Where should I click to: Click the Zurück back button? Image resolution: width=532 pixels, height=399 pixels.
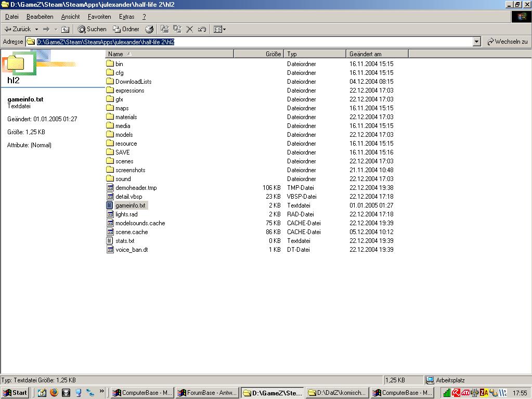coord(17,29)
